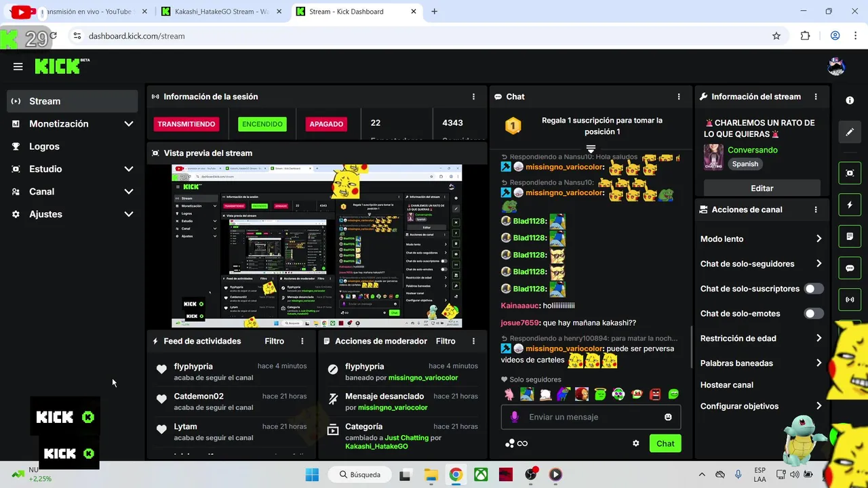
Task: Open the Xbox app from the taskbar
Action: (x=481, y=474)
